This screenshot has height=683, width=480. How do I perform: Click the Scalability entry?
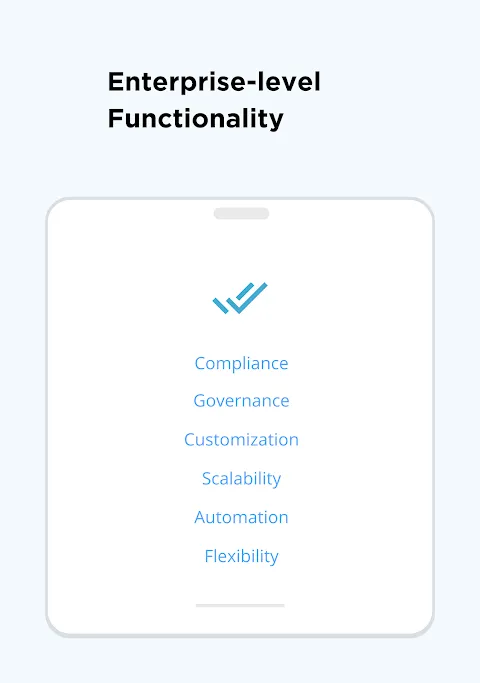click(241, 479)
